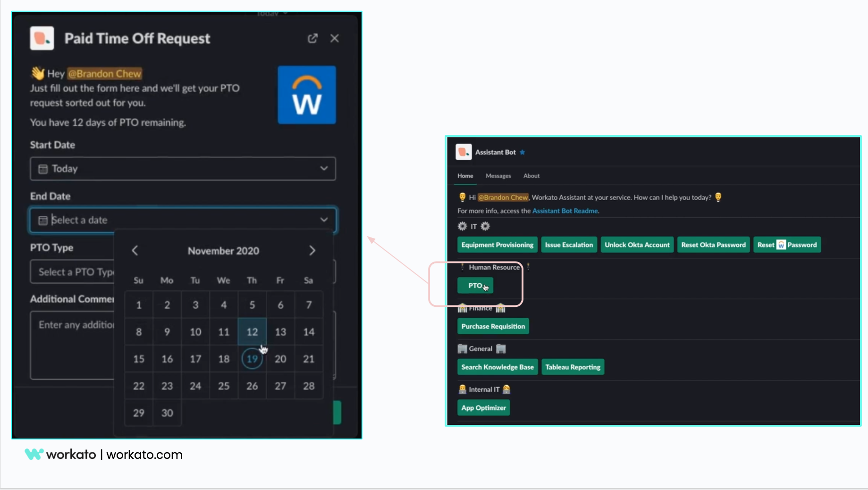Click the November 2020 month label
The image size is (868, 490).
pyautogui.click(x=223, y=251)
